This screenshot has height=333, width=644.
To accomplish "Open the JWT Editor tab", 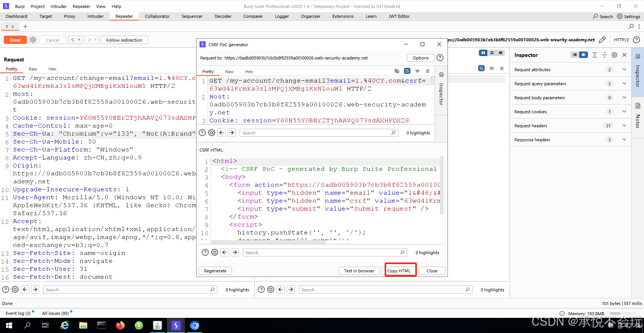I will [x=399, y=16].
